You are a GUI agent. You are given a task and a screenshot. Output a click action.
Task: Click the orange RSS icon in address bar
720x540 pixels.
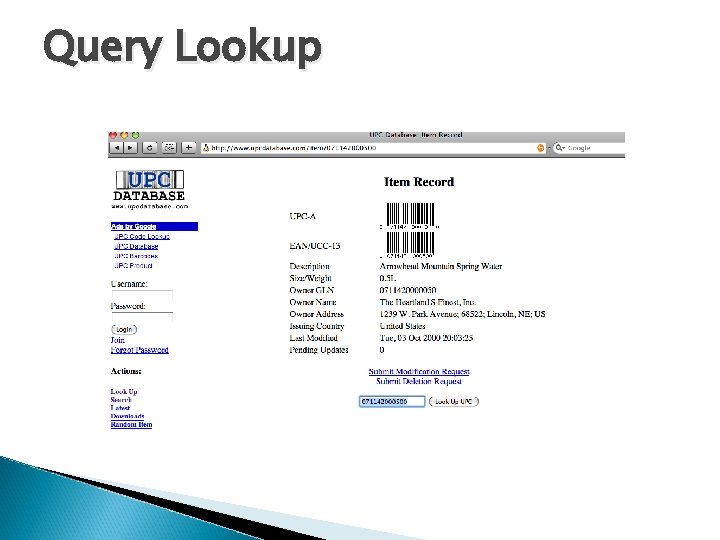pos(540,148)
